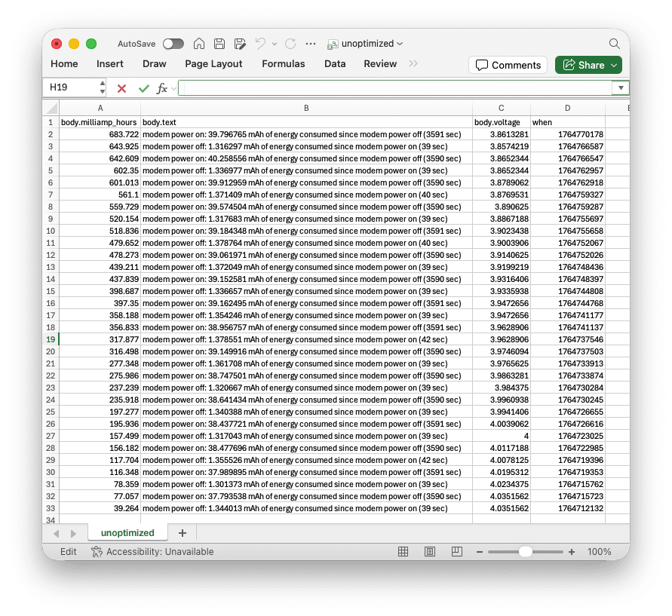Search the workbook with magnifier icon
Screen dimensions: 672x616
coord(614,44)
